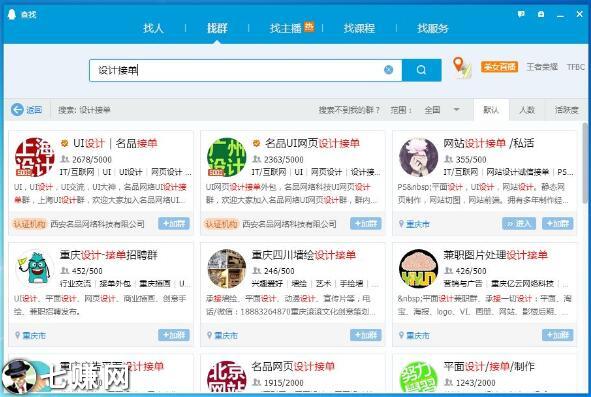
Task: Click the QQ penguin logo icon
Action: (x=12, y=15)
